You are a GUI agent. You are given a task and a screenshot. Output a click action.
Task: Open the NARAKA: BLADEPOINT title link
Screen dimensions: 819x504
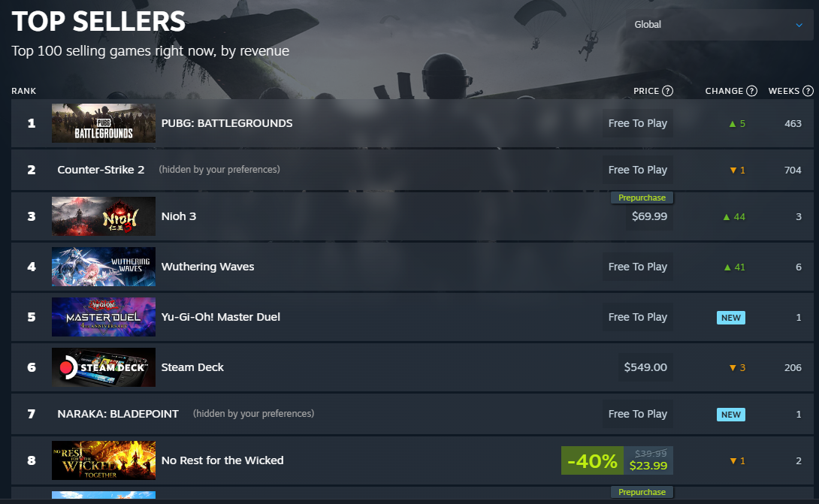[x=118, y=414]
